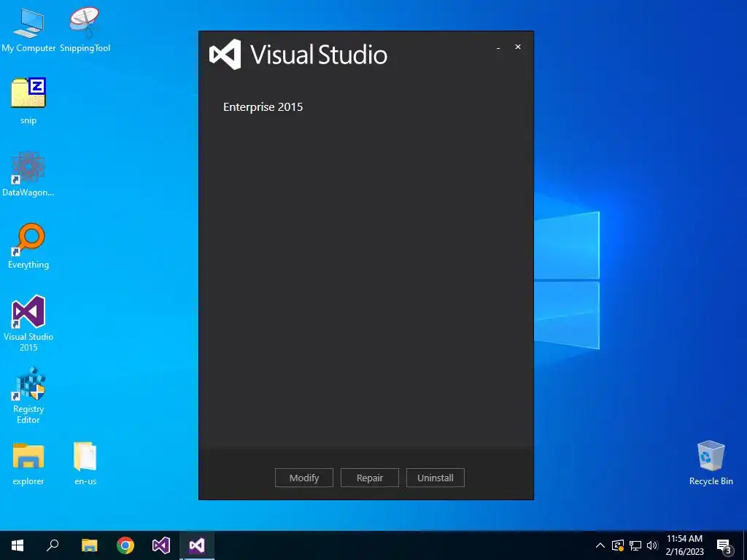This screenshot has height=560, width=747.
Task: Select the My Computer desktop icon
Action: (x=28, y=30)
